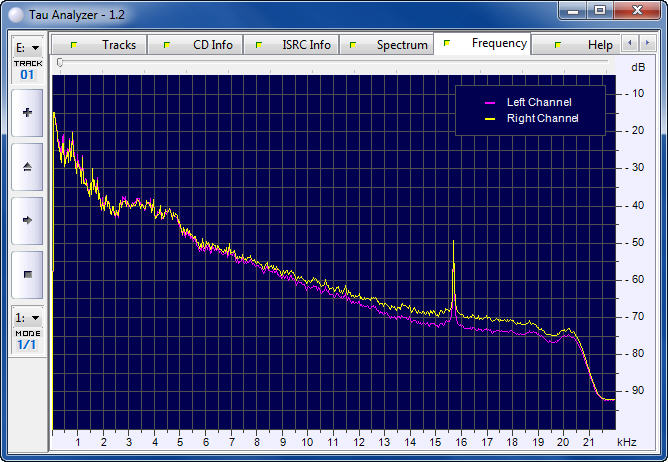Open the drive E: dropdown

click(x=27, y=47)
